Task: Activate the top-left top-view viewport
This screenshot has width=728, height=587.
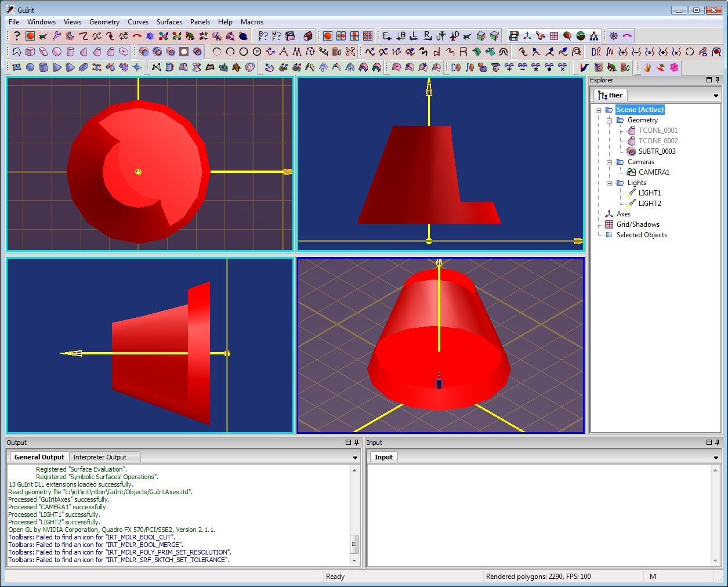Action: click(x=150, y=164)
